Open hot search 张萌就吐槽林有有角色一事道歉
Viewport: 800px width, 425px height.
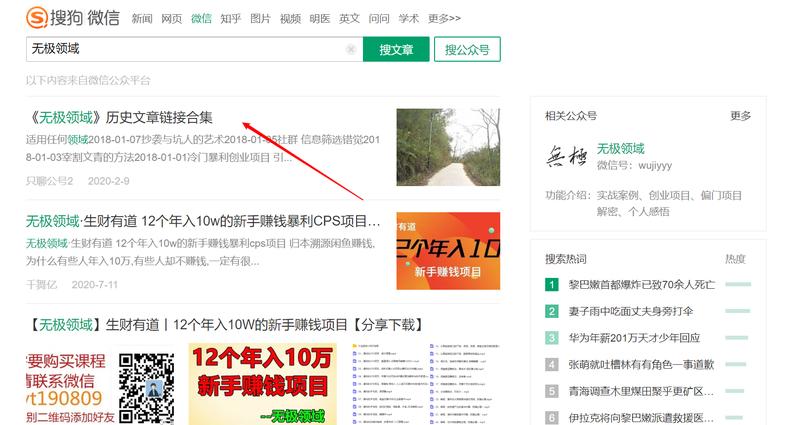(x=641, y=364)
